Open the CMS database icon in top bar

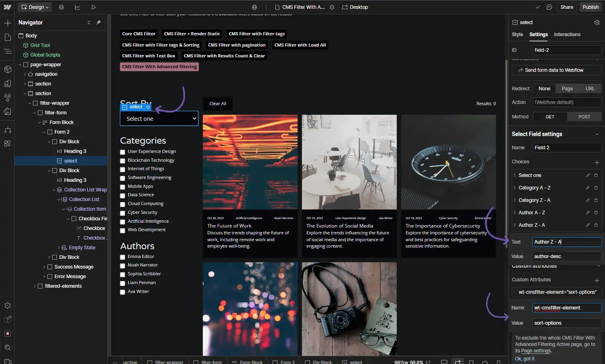tap(61, 7)
